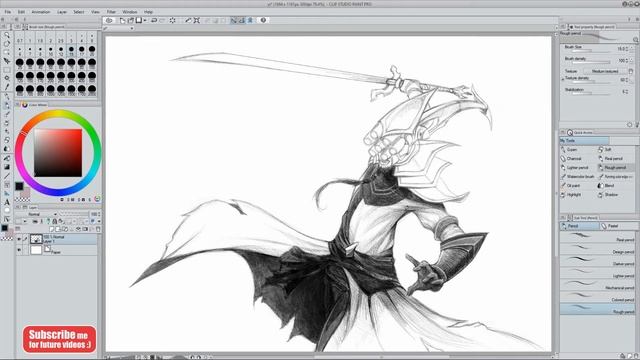Screen dimensions: 640x360
Task: Click Open file icon in command bar
Action: 131,20
